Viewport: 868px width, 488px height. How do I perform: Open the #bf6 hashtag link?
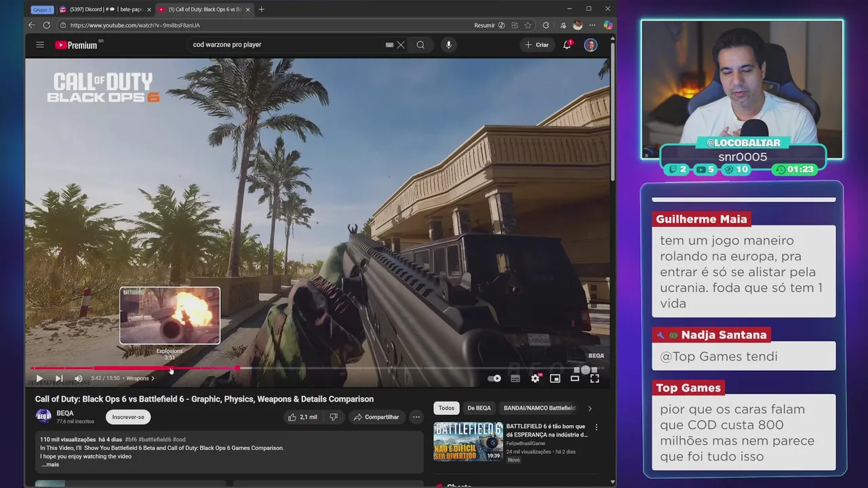coord(131,439)
